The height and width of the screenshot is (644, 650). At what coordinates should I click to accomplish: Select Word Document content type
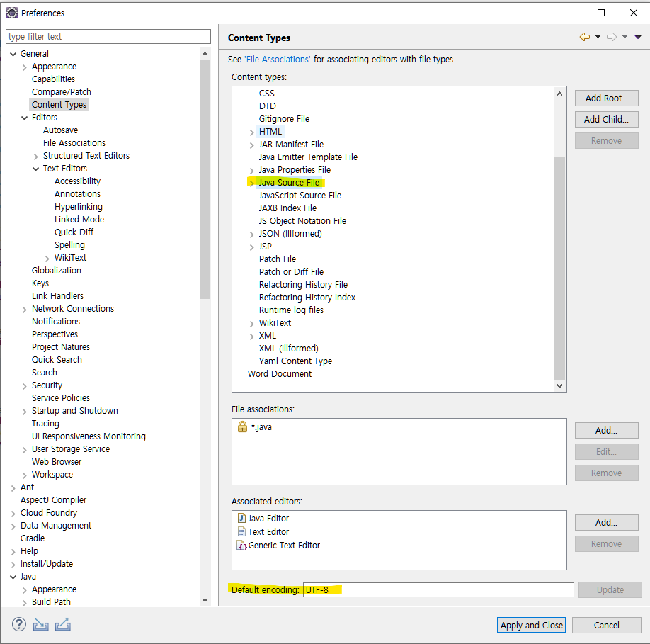tap(280, 373)
